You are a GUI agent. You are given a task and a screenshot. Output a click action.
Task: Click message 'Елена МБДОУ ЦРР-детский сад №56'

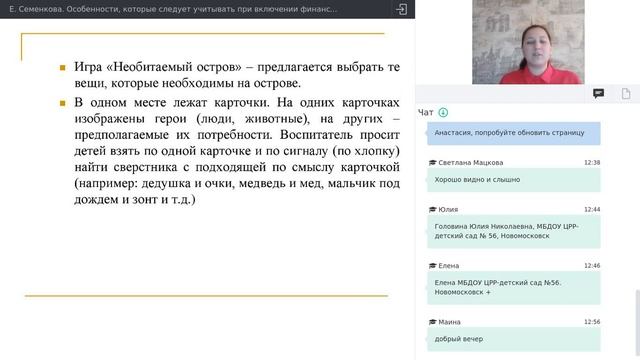(514, 288)
